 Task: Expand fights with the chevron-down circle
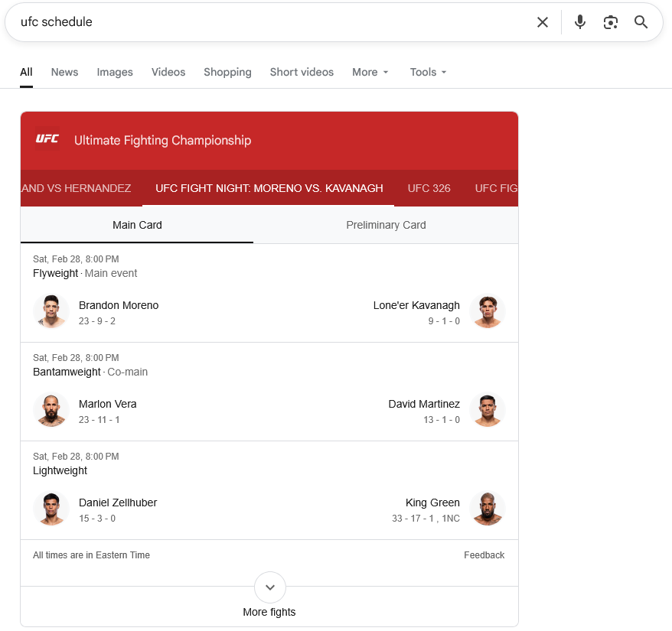click(x=270, y=587)
